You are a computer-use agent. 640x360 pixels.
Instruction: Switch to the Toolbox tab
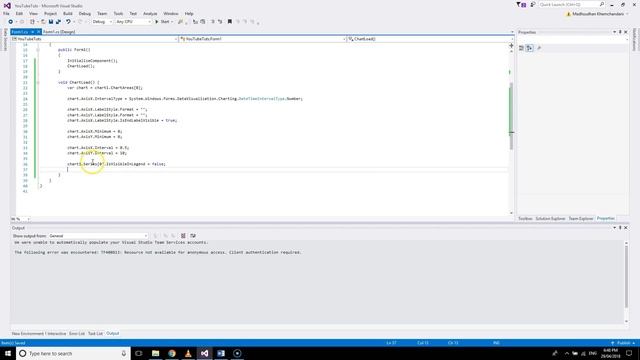[525, 219]
